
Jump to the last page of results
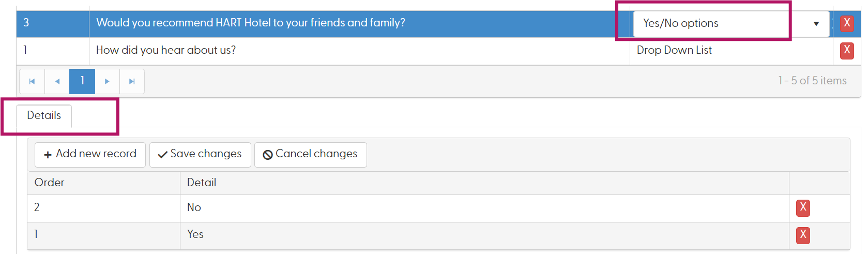point(132,81)
